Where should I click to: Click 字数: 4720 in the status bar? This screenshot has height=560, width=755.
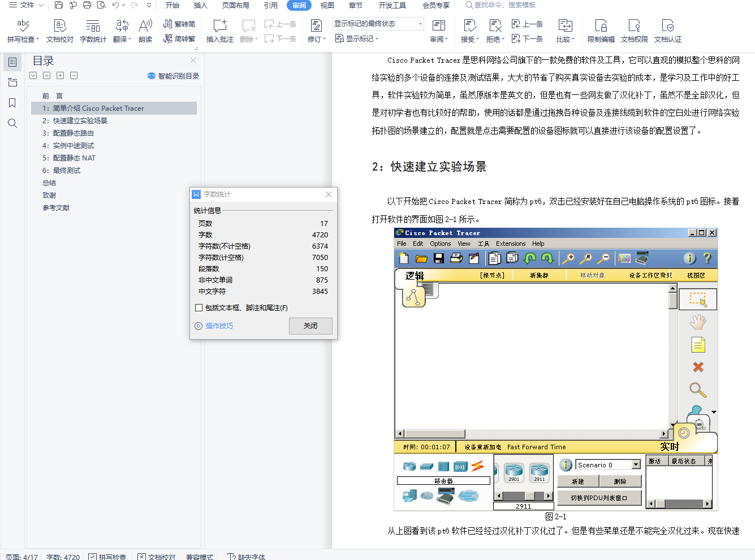(x=63, y=557)
